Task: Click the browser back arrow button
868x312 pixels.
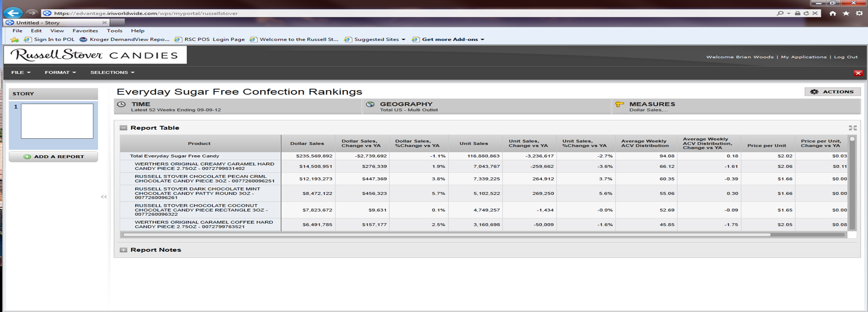Action: point(13,13)
